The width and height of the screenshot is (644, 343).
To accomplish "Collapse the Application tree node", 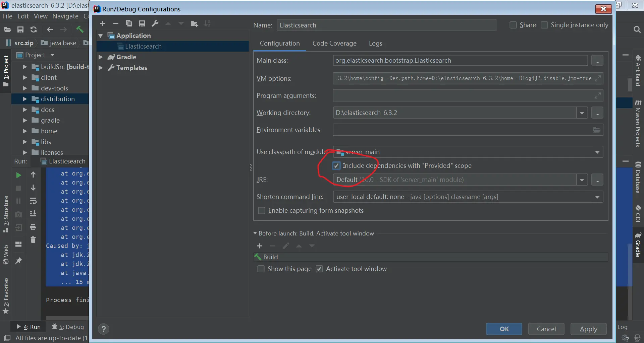I will point(101,36).
